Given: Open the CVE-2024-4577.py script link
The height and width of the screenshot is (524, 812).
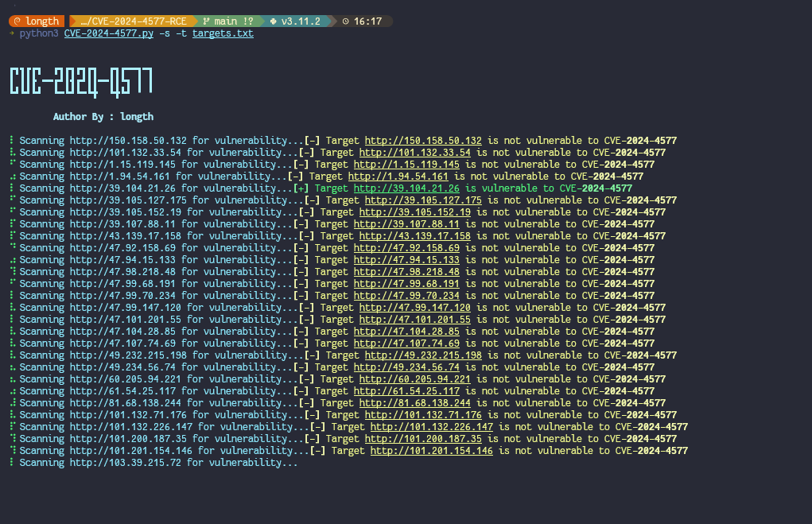Looking at the screenshot, I should tap(108, 33).
